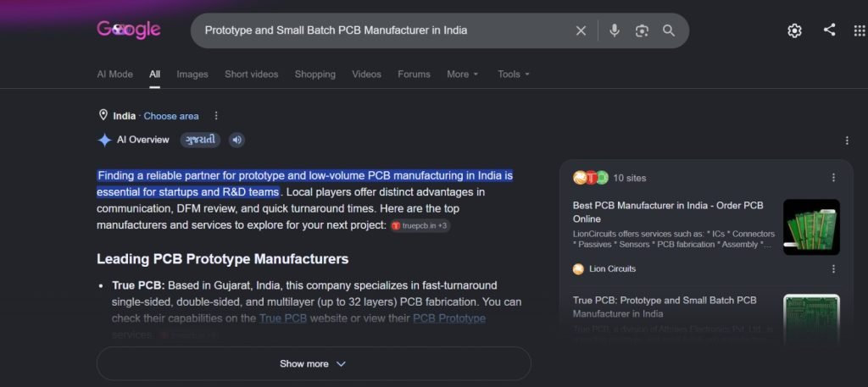The width and height of the screenshot is (868, 387).
Task: Open three-dot menu next to Choose area
Action: pos(216,115)
